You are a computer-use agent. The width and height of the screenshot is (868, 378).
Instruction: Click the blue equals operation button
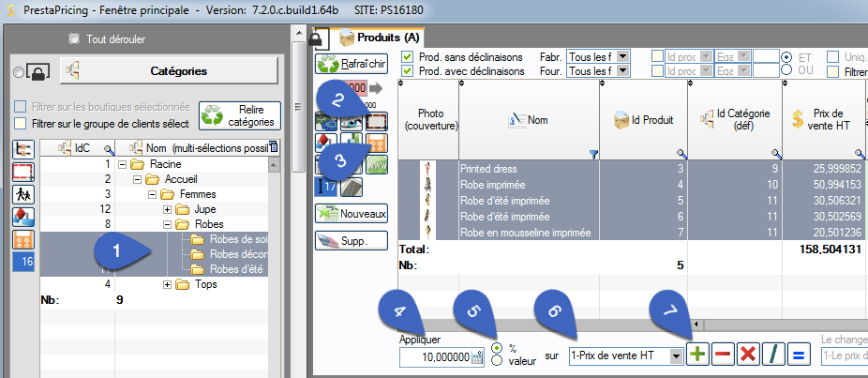tap(799, 355)
